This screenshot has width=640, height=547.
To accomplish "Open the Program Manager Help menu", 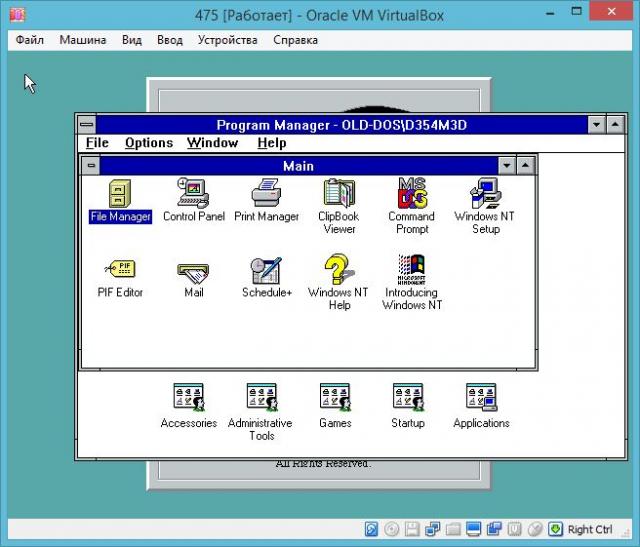I will click(x=272, y=143).
